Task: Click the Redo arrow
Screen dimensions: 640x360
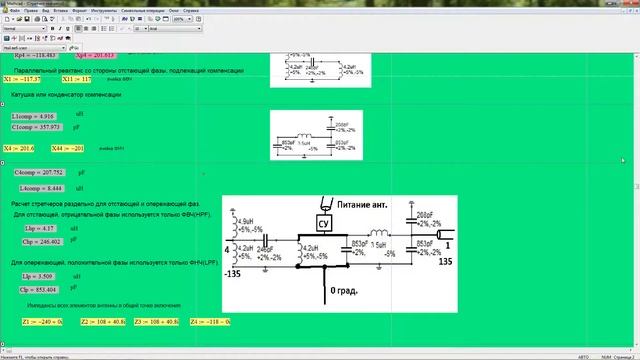Action: pos(96,19)
